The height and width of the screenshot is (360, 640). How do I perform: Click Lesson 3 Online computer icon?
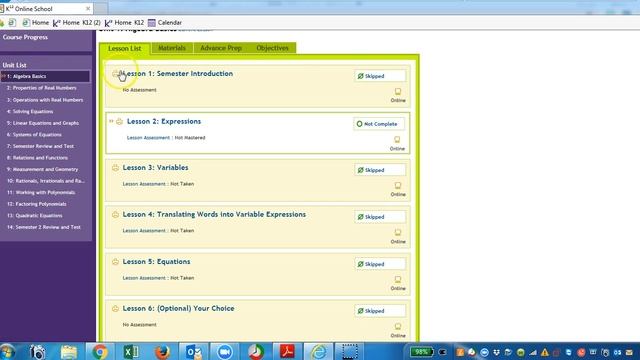point(398,186)
